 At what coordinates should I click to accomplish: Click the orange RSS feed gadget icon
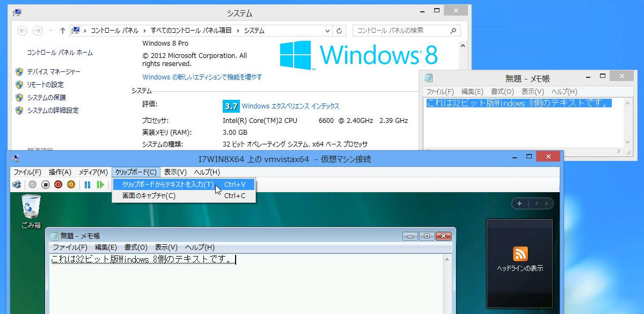(x=520, y=254)
